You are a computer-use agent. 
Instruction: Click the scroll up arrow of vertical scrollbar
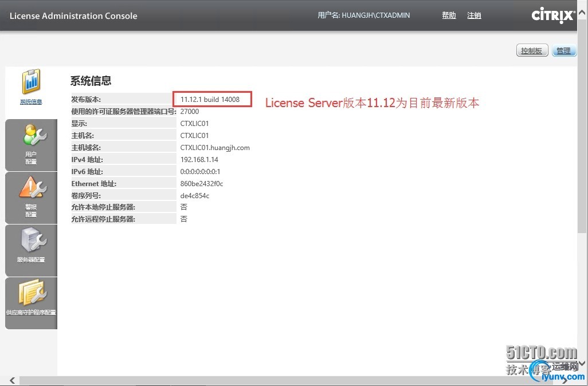582,14
